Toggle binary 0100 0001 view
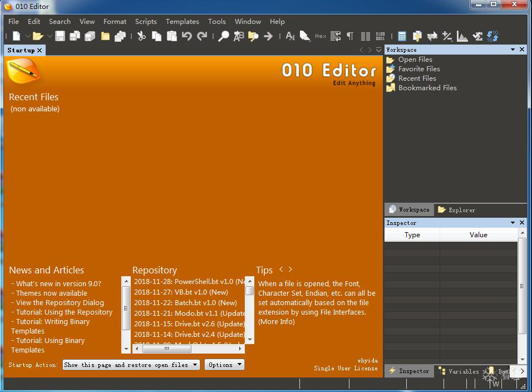 (x=380, y=36)
